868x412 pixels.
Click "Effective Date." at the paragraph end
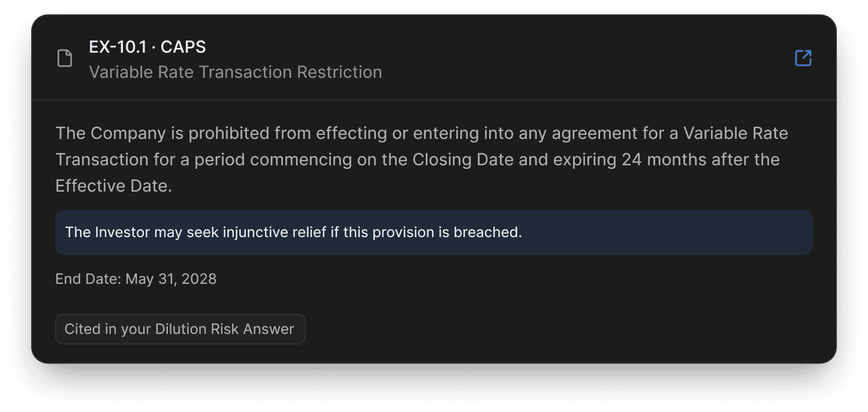point(114,186)
